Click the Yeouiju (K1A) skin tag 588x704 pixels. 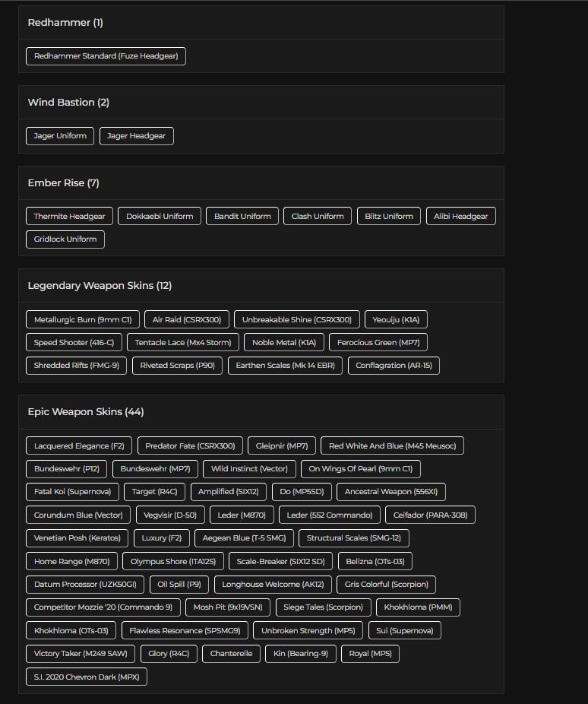click(x=396, y=320)
